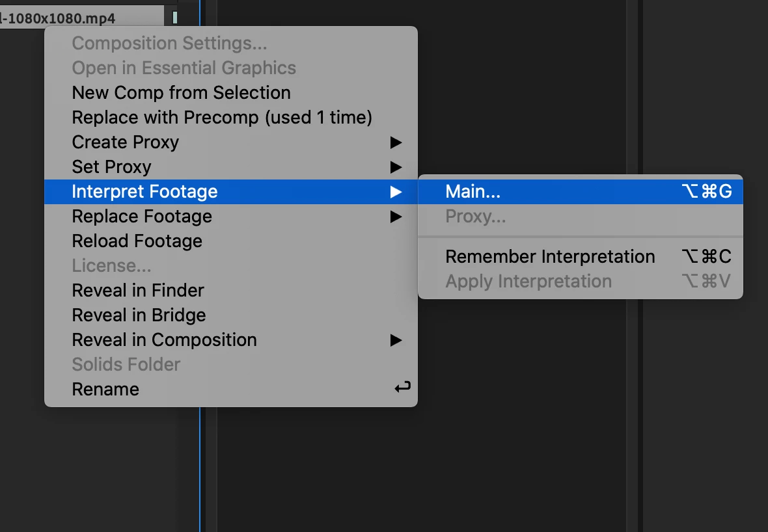Viewport: 768px width, 532px height.
Task: Expand Reveal in Composition submenu arrow
Action: tap(396, 340)
